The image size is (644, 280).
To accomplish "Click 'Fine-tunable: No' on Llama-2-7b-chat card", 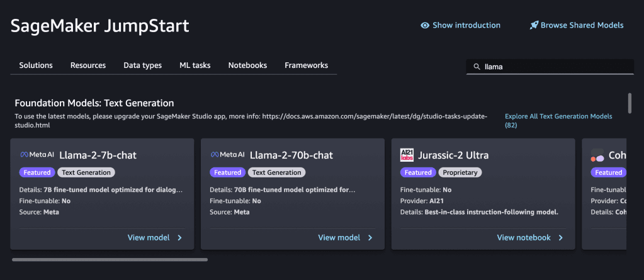I will point(45,201).
